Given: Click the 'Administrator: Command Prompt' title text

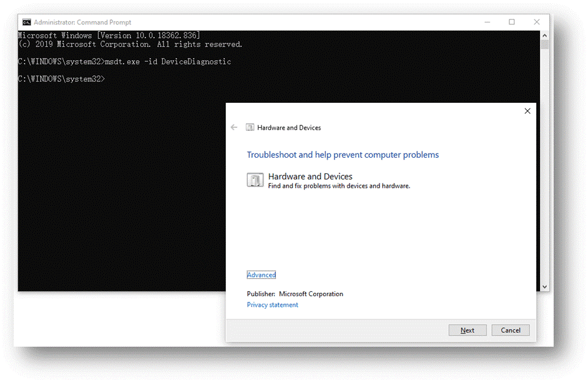Looking at the screenshot, I should point(82,22).
